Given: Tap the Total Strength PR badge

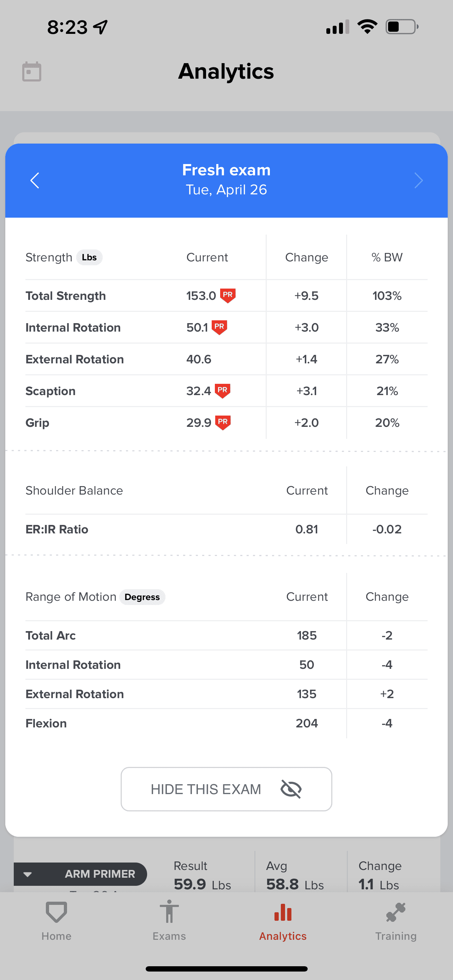Looking at the screenshot, I should 228,295.
